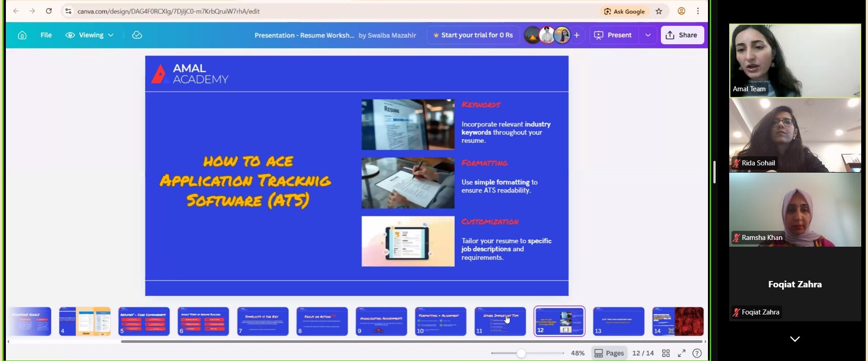Click the zoom slider handle

521,353
